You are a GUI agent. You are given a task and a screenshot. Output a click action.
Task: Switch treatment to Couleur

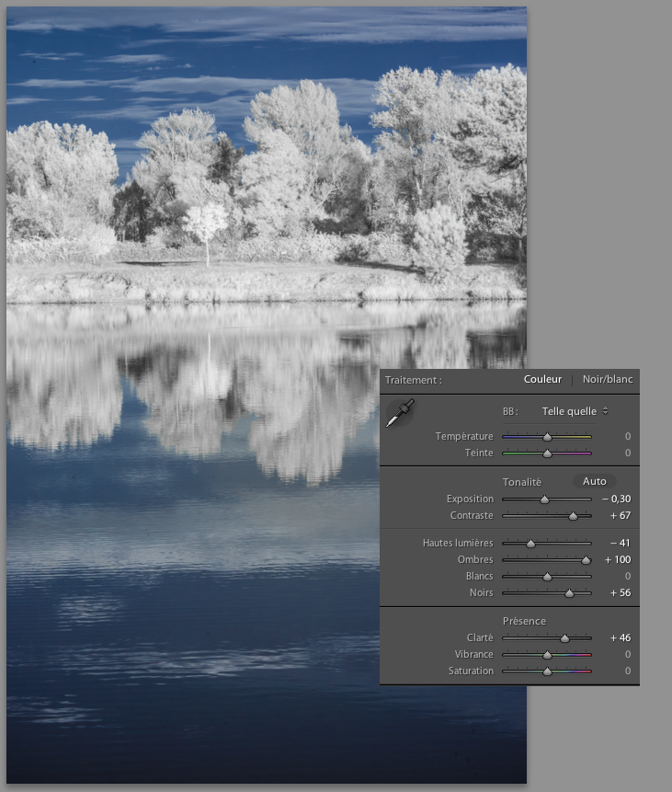click(542, 379)
